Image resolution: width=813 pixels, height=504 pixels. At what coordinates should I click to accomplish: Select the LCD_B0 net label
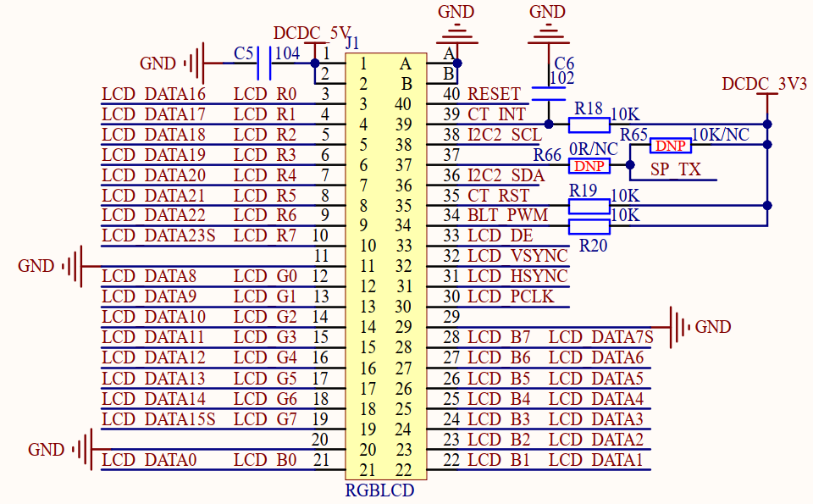265,460
